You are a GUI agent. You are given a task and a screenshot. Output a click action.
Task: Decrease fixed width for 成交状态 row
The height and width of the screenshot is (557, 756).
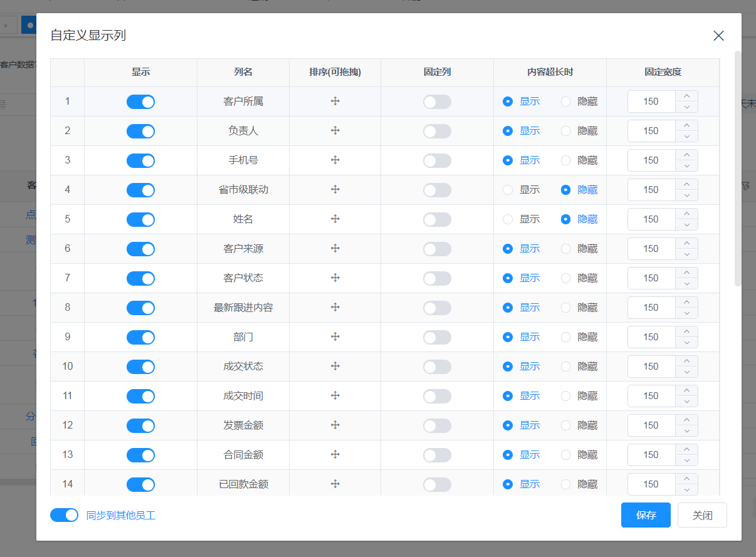tap(686, 372)
